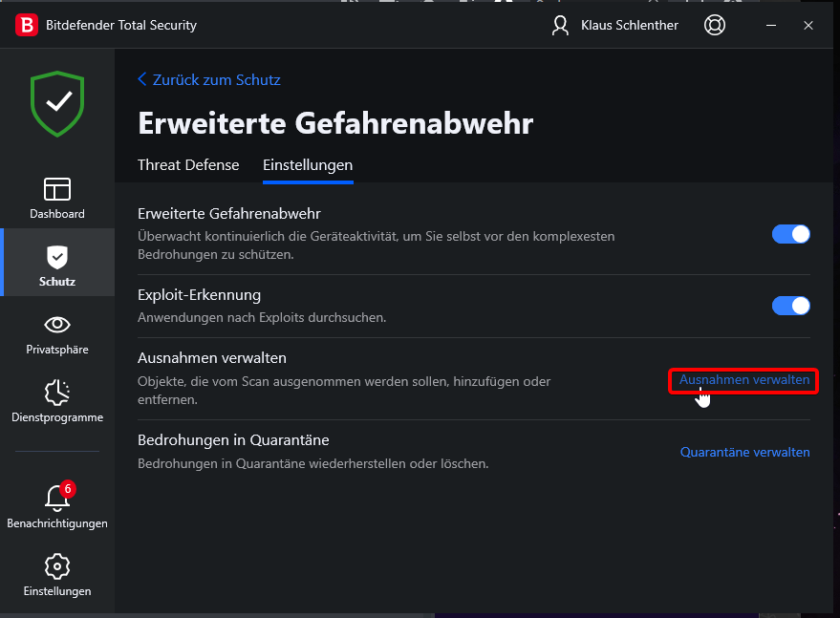
Task: Click the Ausnahmen verwalten link
Action: 744,380
